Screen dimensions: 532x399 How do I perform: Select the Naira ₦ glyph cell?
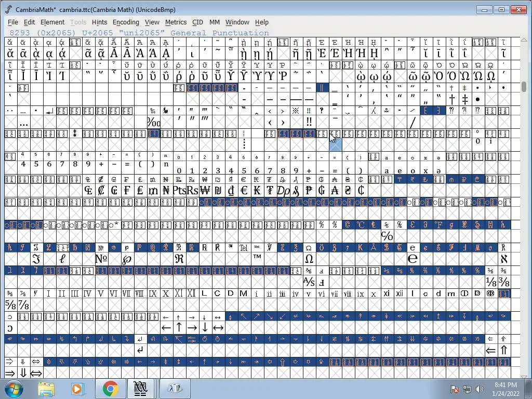pyautogui.click(x=166, y=190)
